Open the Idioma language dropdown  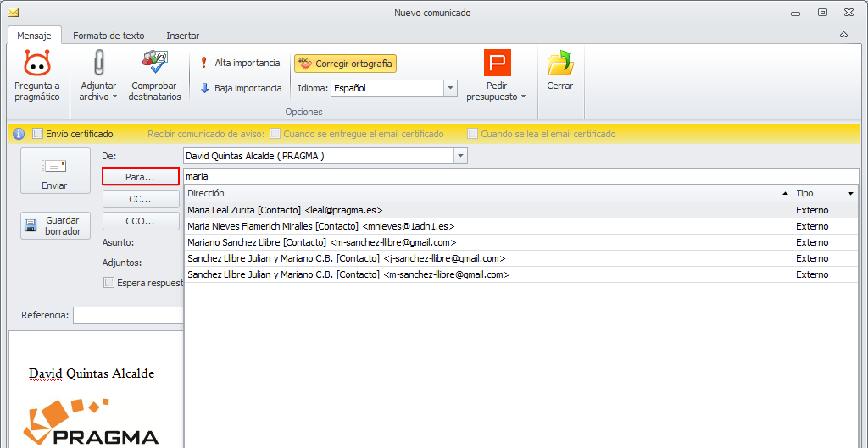click(450, 88)
